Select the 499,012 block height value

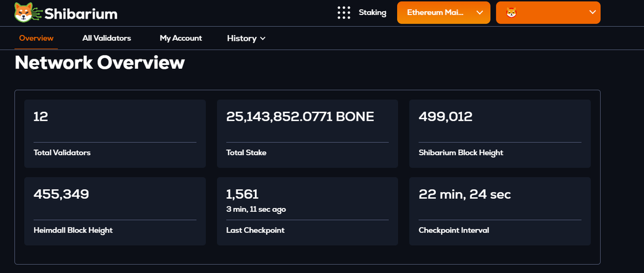pos(445,117)
